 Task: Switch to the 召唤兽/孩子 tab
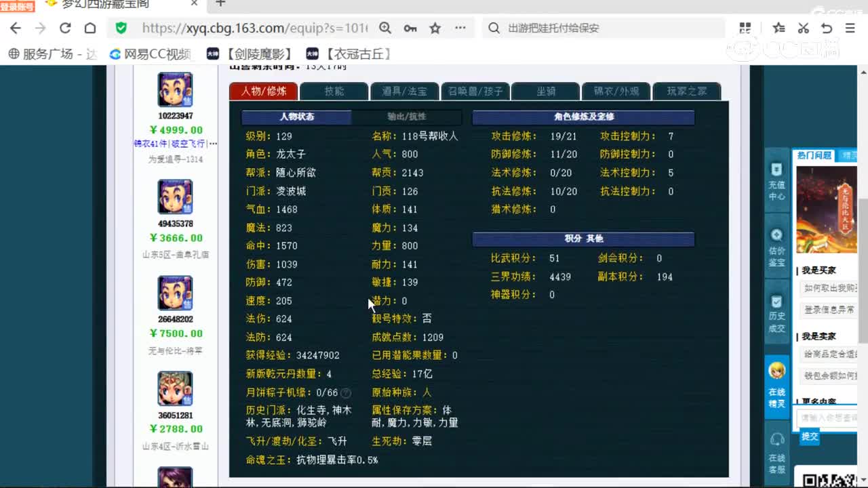pos(475,91)
